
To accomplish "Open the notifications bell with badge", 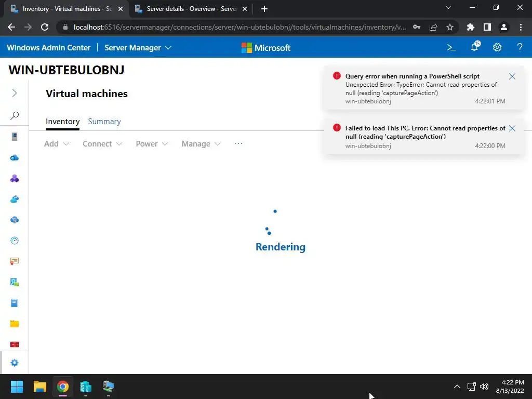I will 475,47.
